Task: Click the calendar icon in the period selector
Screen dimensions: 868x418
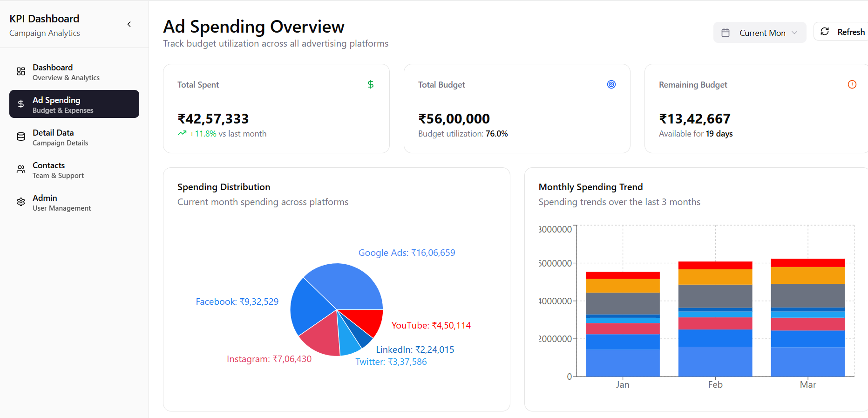Action: [x=726, y=33]
